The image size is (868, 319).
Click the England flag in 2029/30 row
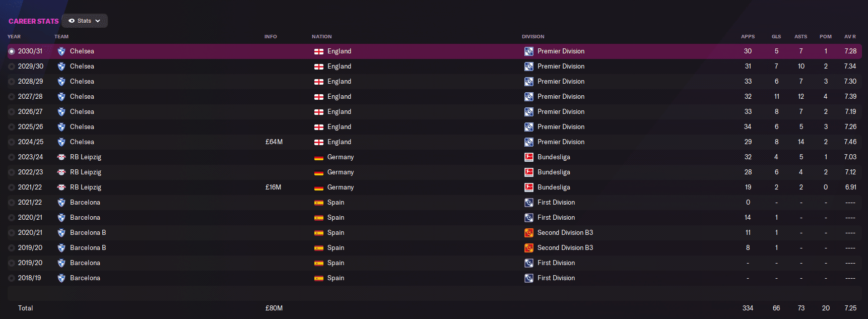[x=319, y=67]
